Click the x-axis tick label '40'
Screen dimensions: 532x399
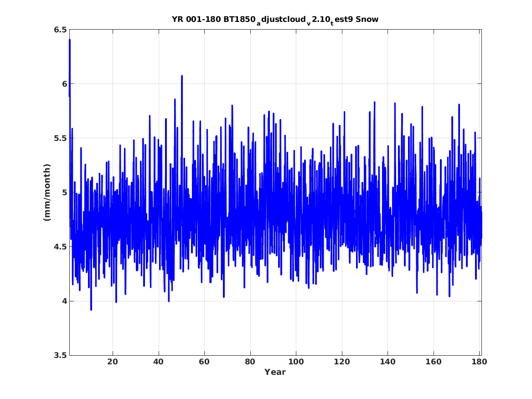(159, 362)
